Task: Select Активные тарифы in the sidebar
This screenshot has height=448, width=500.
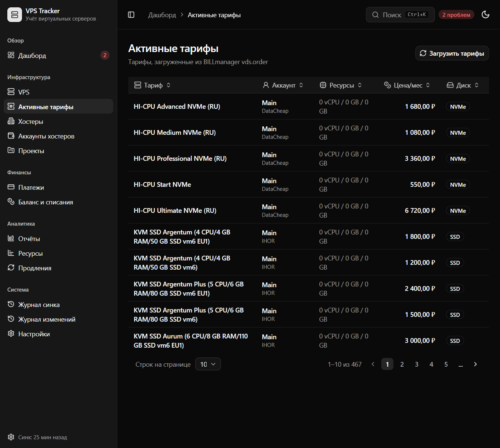Action: pyautogui.click(x=59, y=107)
